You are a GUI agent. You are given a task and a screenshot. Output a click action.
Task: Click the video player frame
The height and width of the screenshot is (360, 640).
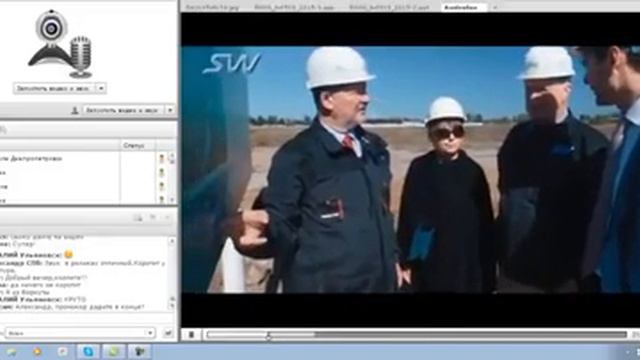coord(410,169)
